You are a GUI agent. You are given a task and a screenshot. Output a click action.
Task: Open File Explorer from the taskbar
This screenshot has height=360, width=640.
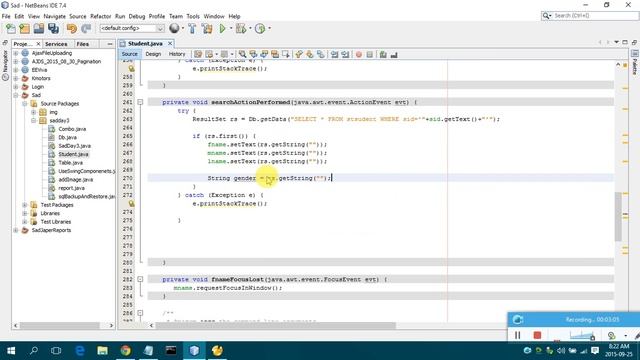102,350
